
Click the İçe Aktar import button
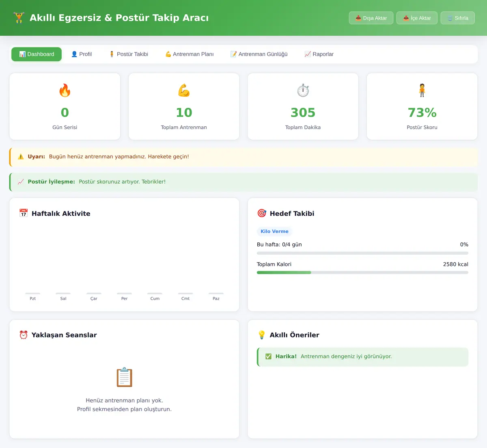pos(417,18)
